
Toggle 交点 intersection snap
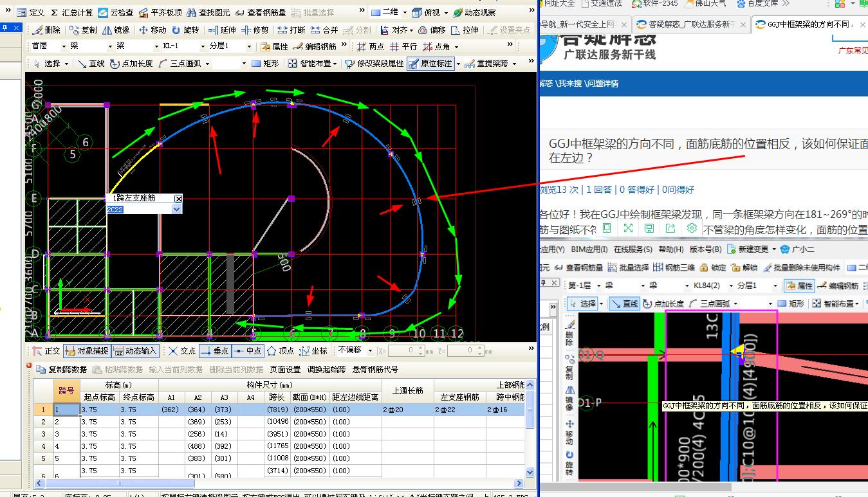[182, 351]
